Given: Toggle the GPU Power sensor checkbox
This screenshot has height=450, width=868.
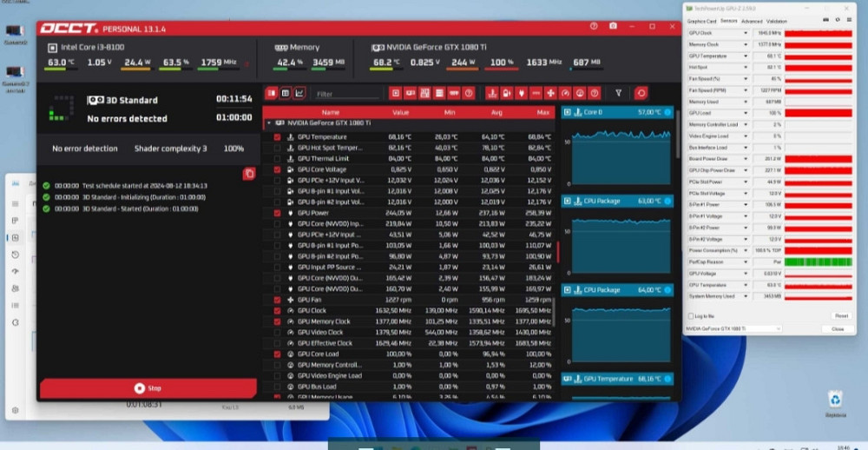Looking at the screenshot, I should coord(278,213).
